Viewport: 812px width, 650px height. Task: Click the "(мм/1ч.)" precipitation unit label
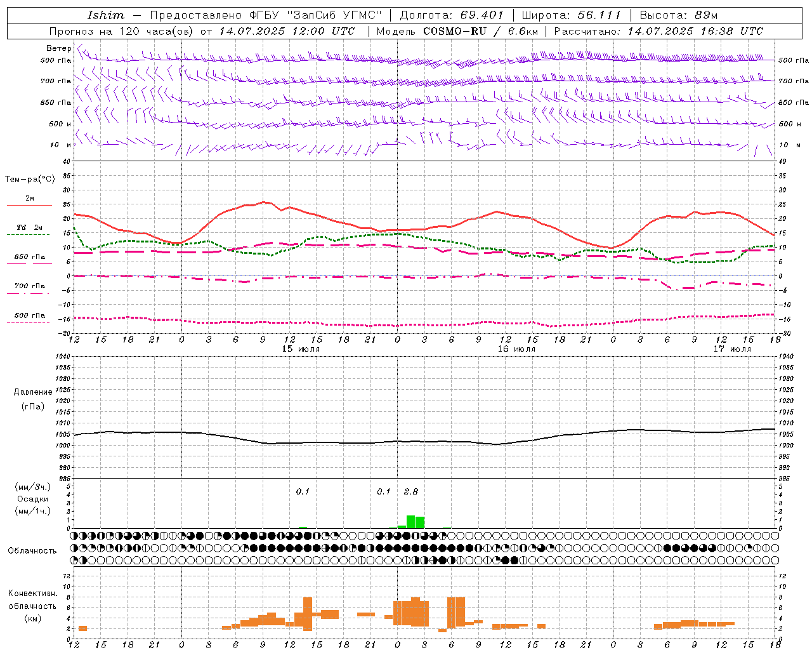point(33,511)
